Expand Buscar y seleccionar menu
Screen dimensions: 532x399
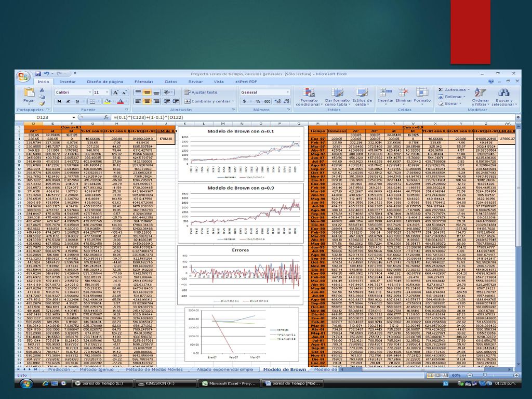point(504,97)
